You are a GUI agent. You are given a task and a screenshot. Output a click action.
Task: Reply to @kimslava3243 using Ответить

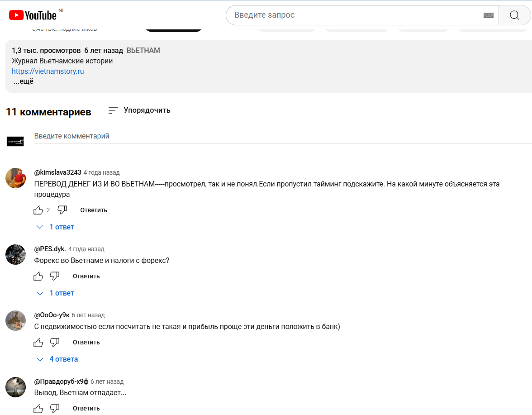[x=94, y=210]
